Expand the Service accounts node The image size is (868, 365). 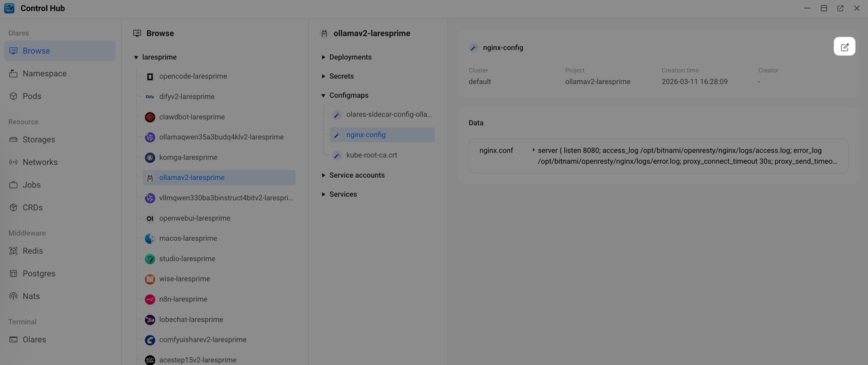coord(323,176)
